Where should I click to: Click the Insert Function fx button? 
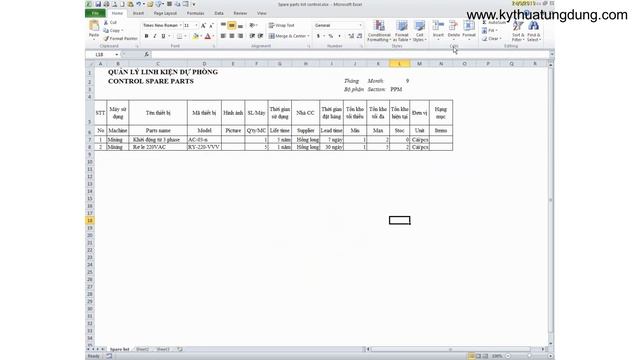(x=147, y=54)
